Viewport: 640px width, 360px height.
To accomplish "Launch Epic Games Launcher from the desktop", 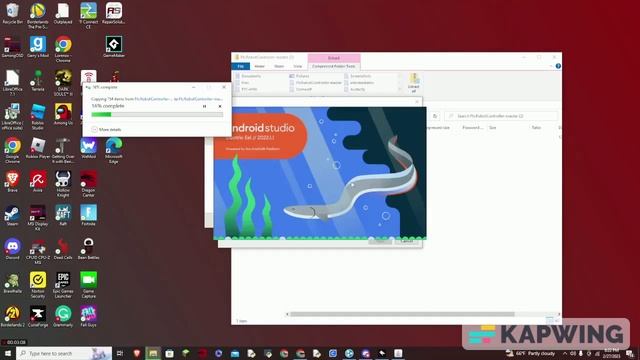I will click(x=63, y=285).
